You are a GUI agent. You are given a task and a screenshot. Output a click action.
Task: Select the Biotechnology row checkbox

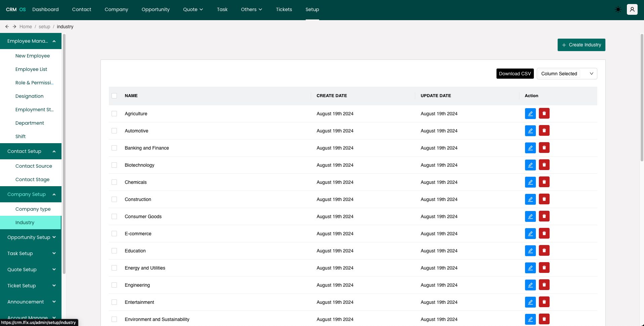point(114,165)
